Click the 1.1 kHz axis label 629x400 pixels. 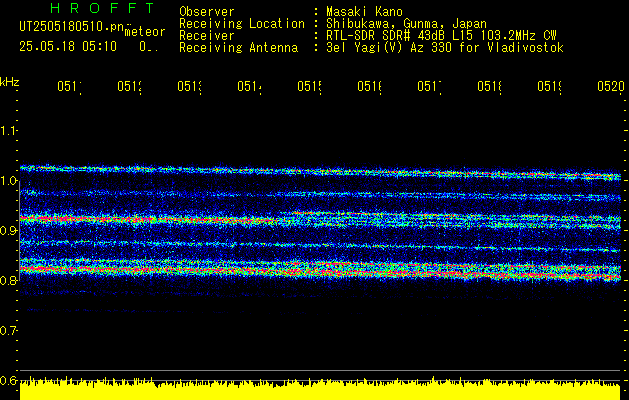pos(9,131)
